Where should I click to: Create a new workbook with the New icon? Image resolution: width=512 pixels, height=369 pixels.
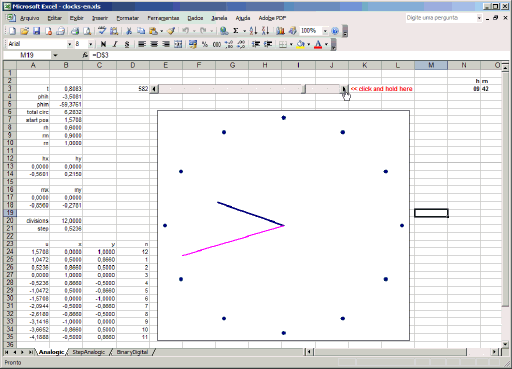click(x=12, y=31)
